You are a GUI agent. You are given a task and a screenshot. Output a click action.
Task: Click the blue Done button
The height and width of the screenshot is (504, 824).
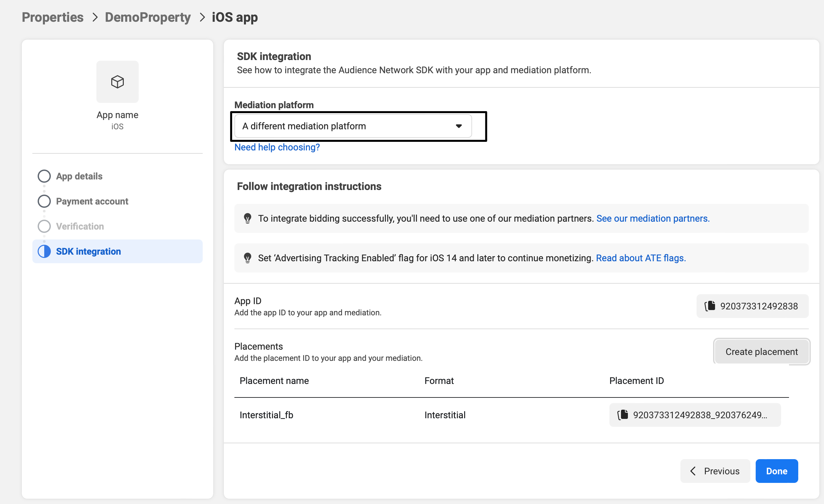point(776,471)
